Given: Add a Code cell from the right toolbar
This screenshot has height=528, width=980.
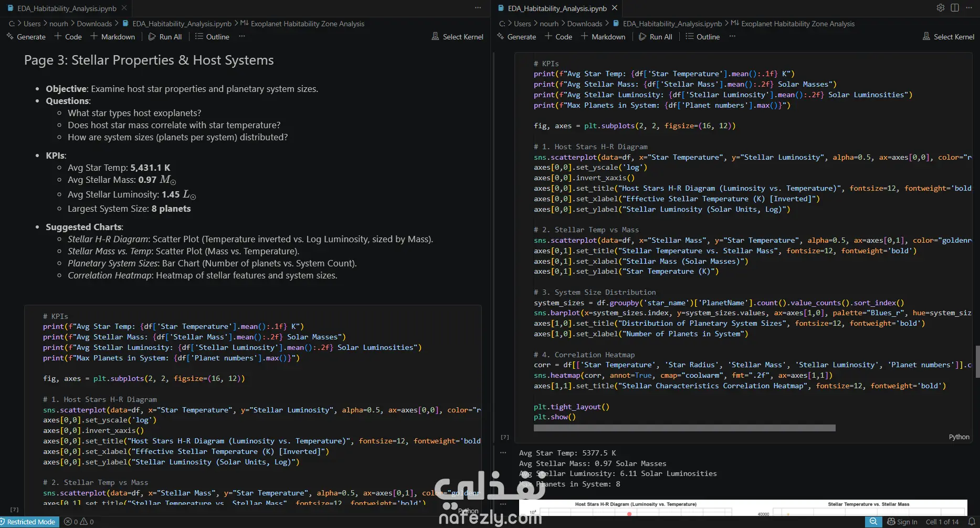Looking at the screenshot, I should pos(559,37).
